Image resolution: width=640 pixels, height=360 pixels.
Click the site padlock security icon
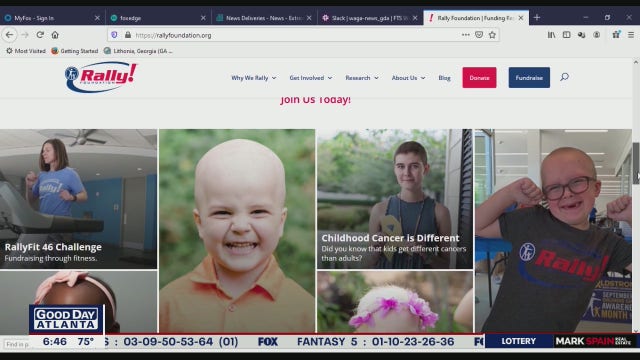tap(128, 35)
